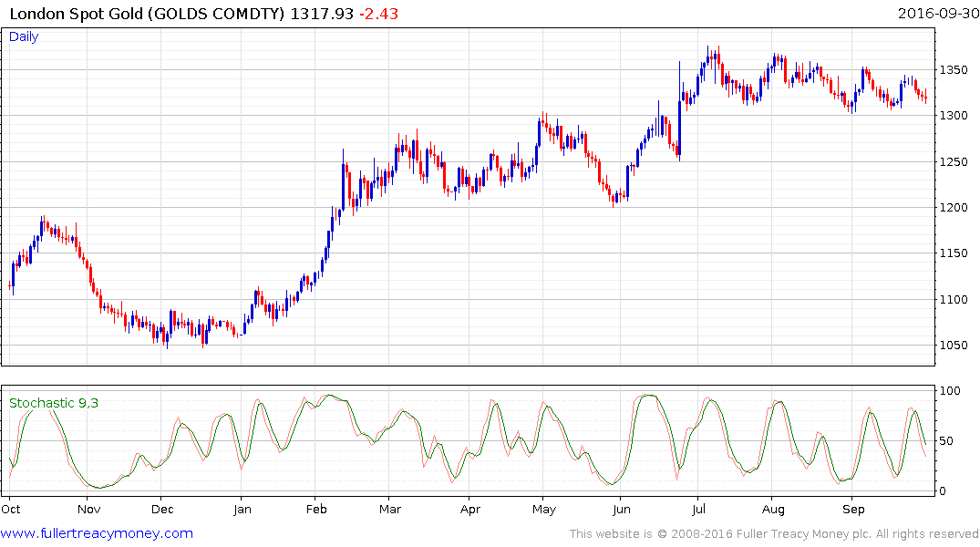
Task: Click the May month label
Action: [543, 509]
